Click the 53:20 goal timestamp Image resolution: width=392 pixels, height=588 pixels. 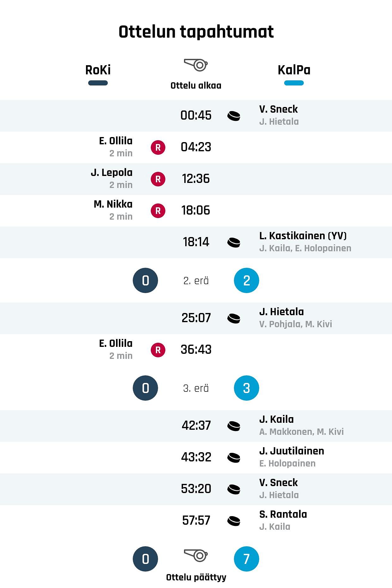(196, 489)
